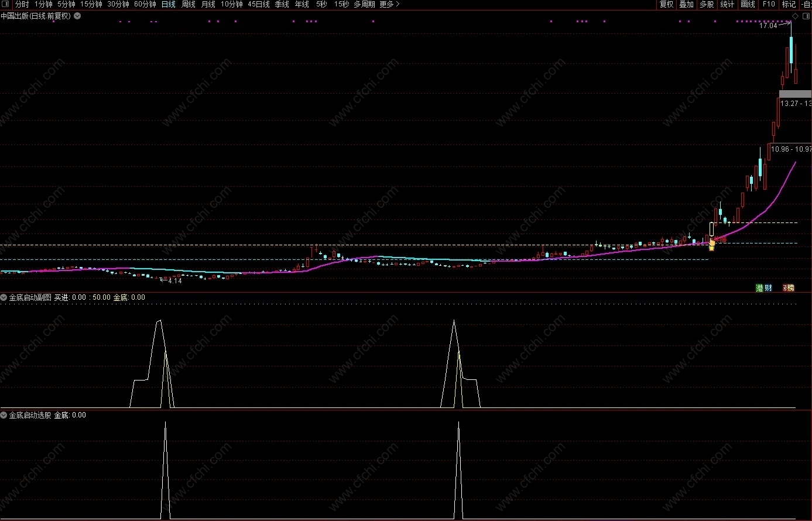Click the gray price gap box near 13.27
This screenshot has height=521, width=812.
point(795,94)
